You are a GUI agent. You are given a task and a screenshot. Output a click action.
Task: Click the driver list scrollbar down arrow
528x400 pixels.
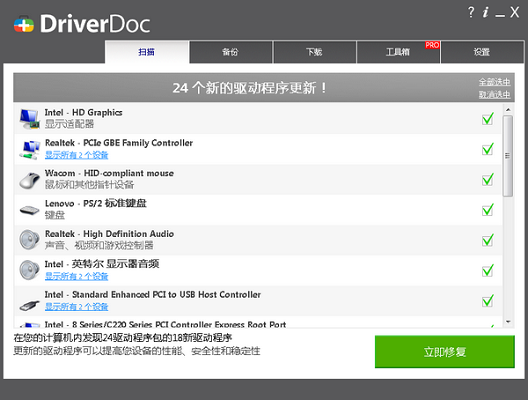pos(508,322)
